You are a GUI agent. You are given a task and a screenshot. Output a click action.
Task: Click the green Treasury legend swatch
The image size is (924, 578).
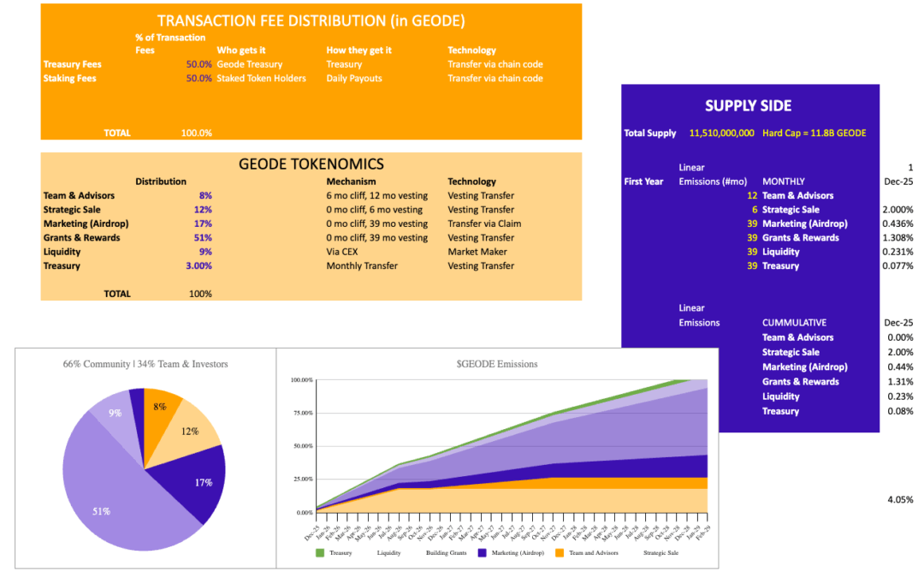pos(320,553)
